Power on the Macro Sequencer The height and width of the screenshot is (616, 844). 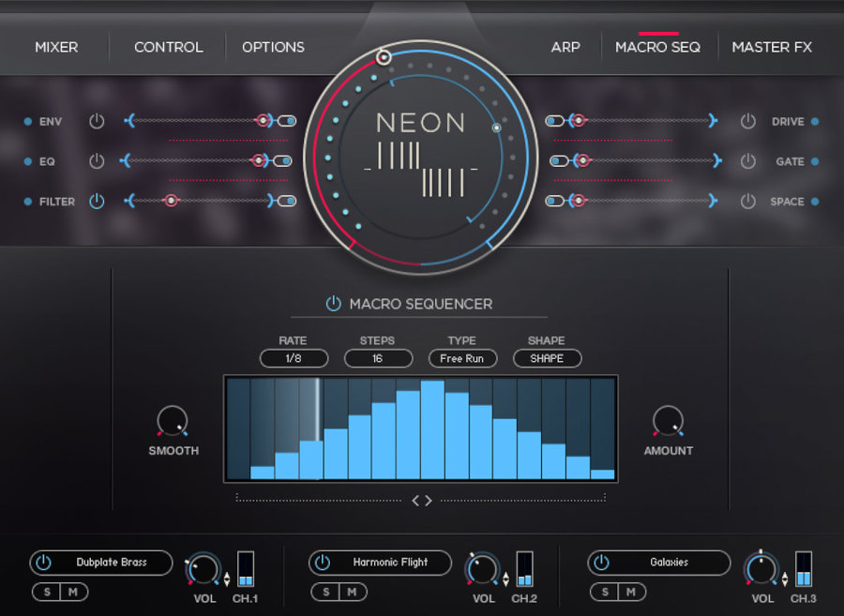pos(333,303)
